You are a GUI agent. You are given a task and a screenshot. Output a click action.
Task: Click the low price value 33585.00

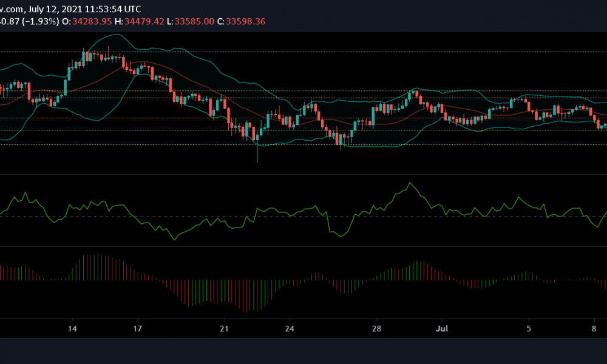[194, 21]
